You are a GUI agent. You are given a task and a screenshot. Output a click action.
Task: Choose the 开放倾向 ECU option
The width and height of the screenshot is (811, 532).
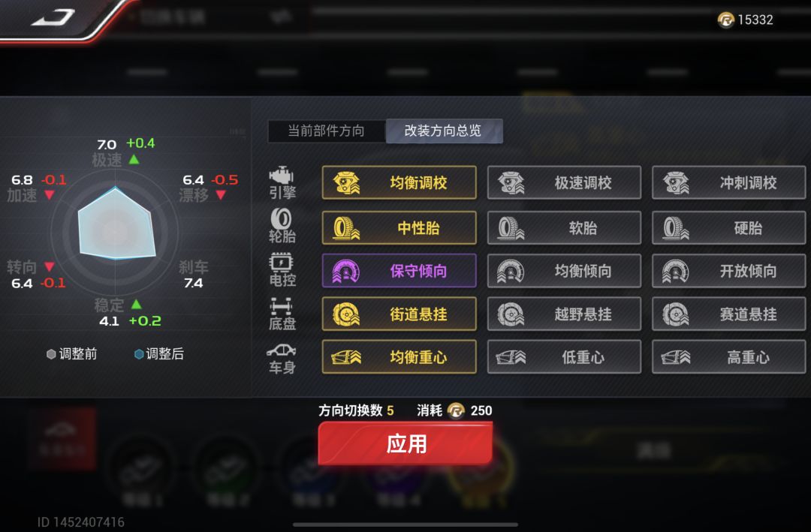pyautogui.click(x=728, y=271)
